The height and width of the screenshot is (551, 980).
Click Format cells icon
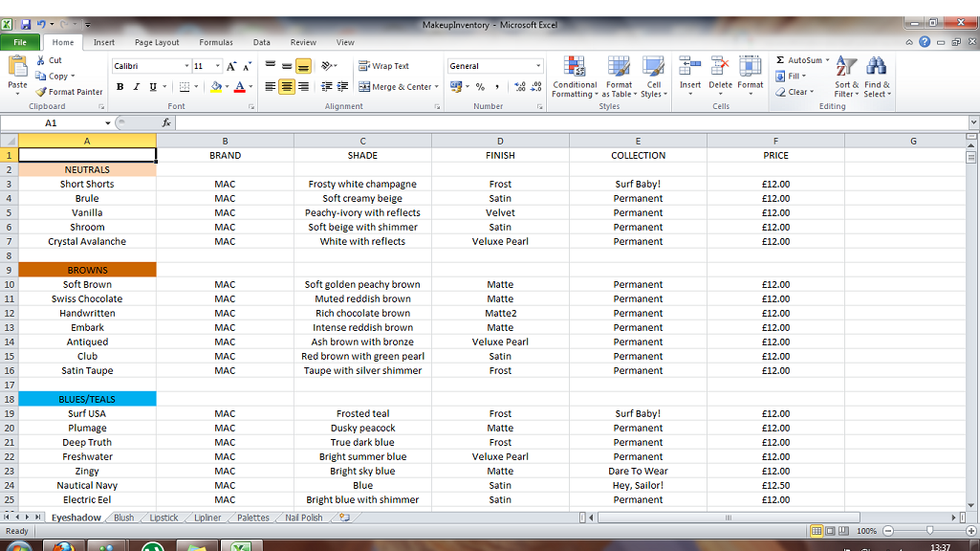pos(750,67)
